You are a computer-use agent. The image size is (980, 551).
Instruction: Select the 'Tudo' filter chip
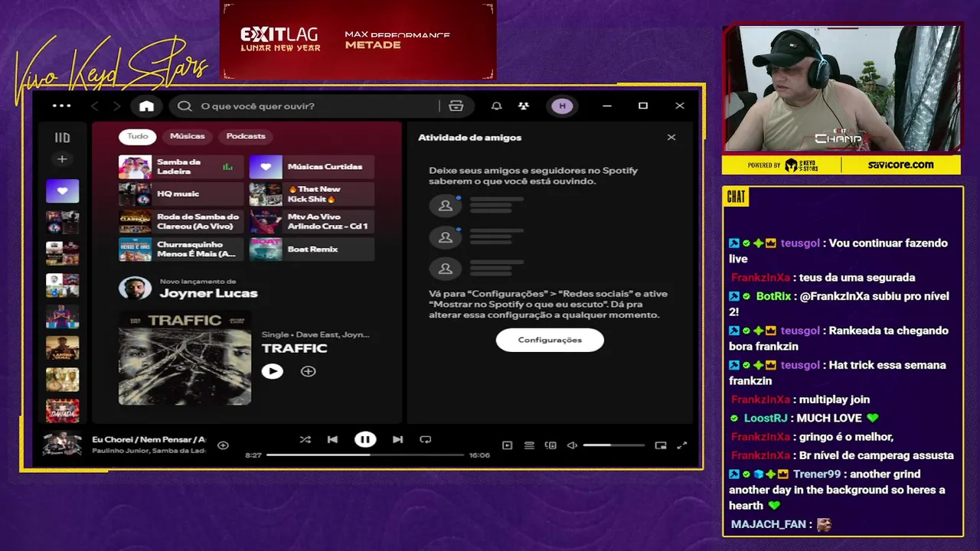[138, 136]
